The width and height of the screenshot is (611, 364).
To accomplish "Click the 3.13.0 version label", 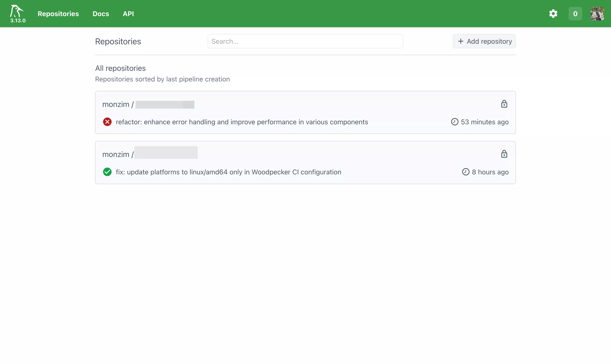I will coord(18,21).
